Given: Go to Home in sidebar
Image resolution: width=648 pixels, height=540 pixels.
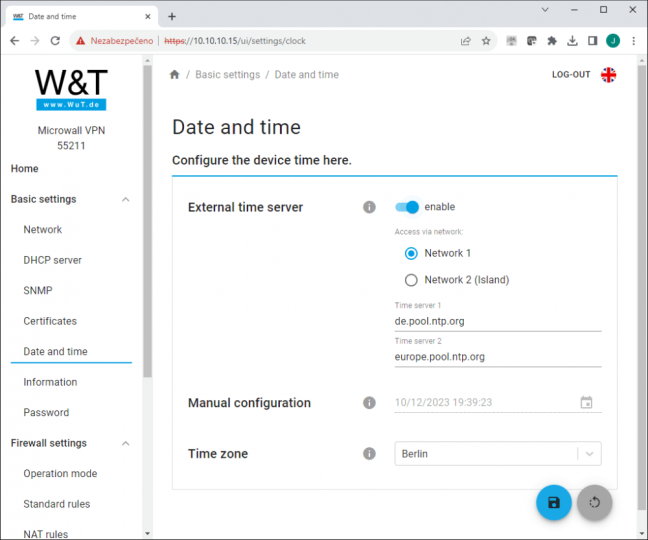Looking at the screenshot, I should click(24, 169).
